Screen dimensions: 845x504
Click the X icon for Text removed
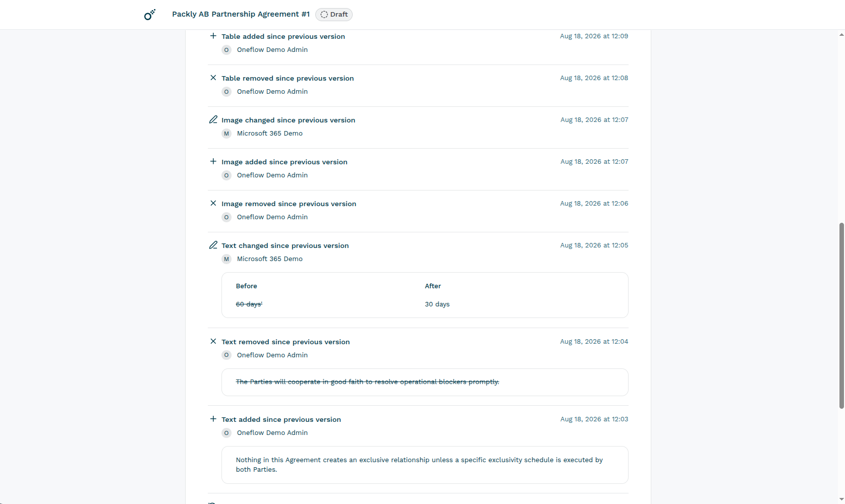click(x=213, y=341)
